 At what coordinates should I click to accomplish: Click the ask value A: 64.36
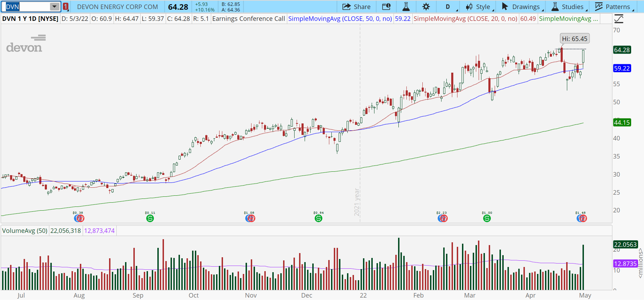(231, 10)
